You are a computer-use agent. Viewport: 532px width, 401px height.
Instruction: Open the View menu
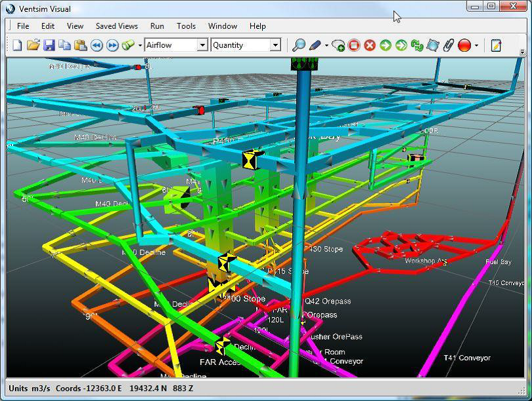[75, 26]
